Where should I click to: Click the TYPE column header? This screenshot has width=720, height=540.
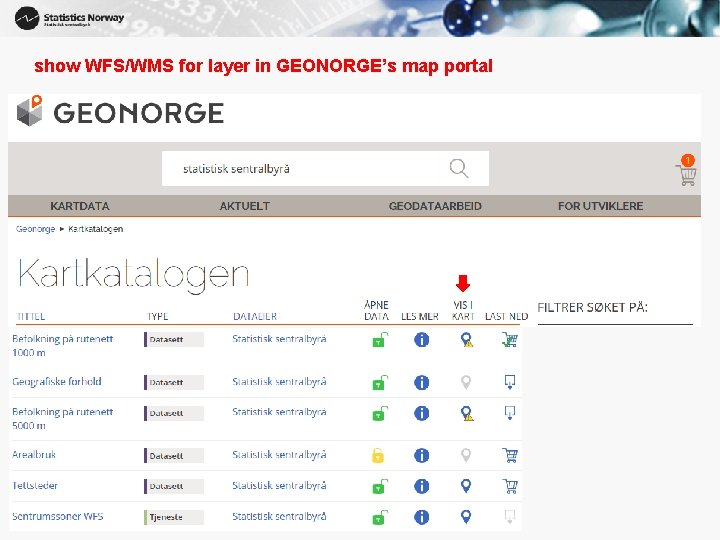(158, 316)
